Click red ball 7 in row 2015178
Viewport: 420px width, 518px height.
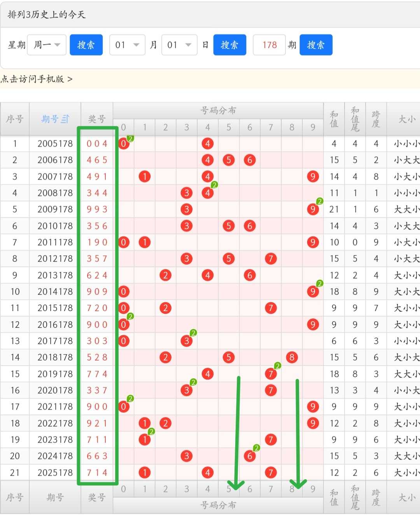(x=271, y=308)
